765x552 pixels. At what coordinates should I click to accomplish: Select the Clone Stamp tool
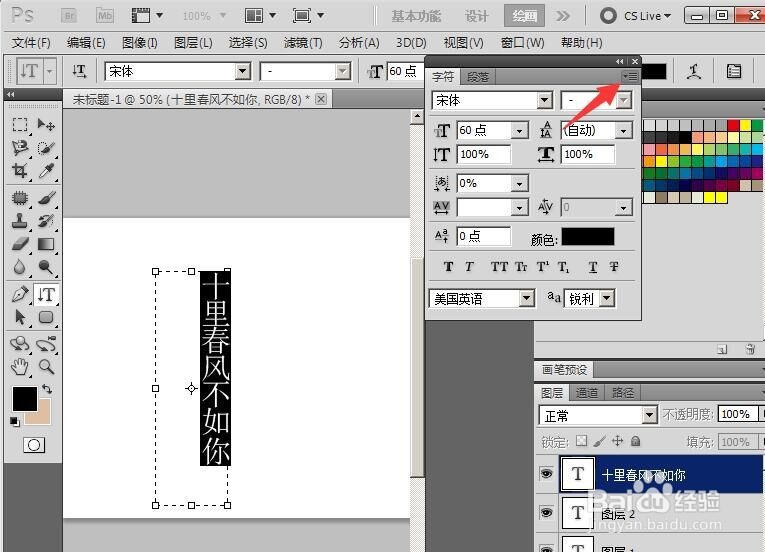[x=20, y=221]
